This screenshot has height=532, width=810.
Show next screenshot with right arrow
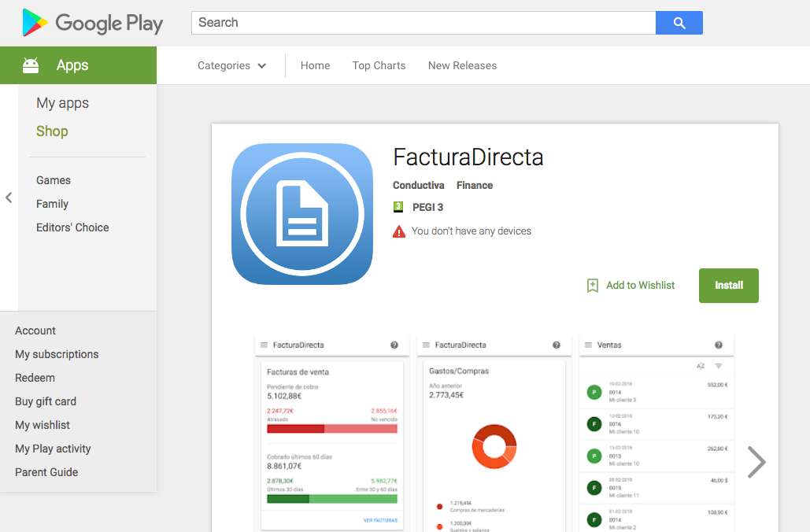(x=756, y=462)
